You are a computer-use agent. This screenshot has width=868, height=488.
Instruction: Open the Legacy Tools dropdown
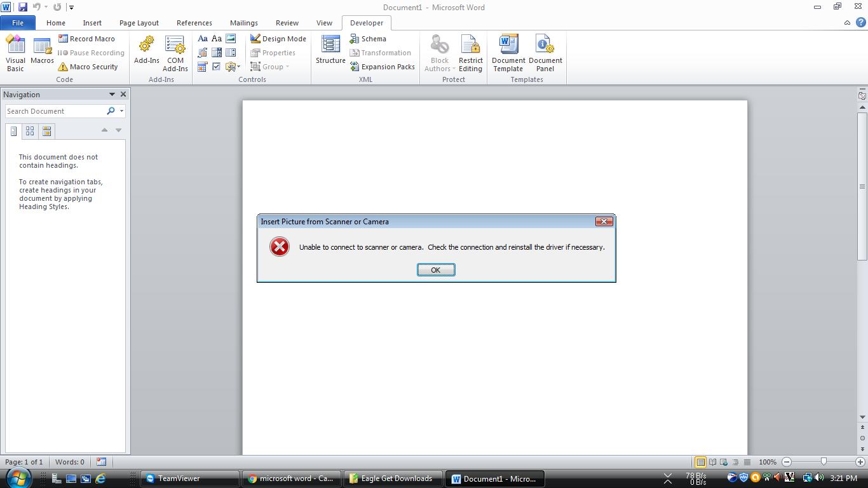click(233, 67)
